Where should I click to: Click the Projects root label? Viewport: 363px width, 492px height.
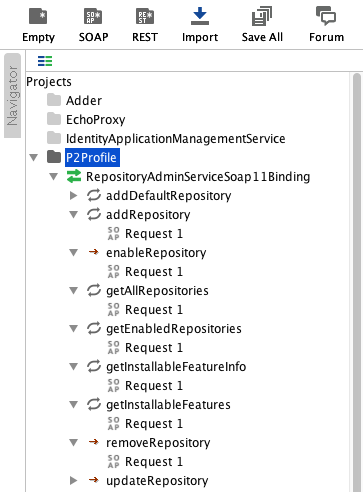point(49,82)
